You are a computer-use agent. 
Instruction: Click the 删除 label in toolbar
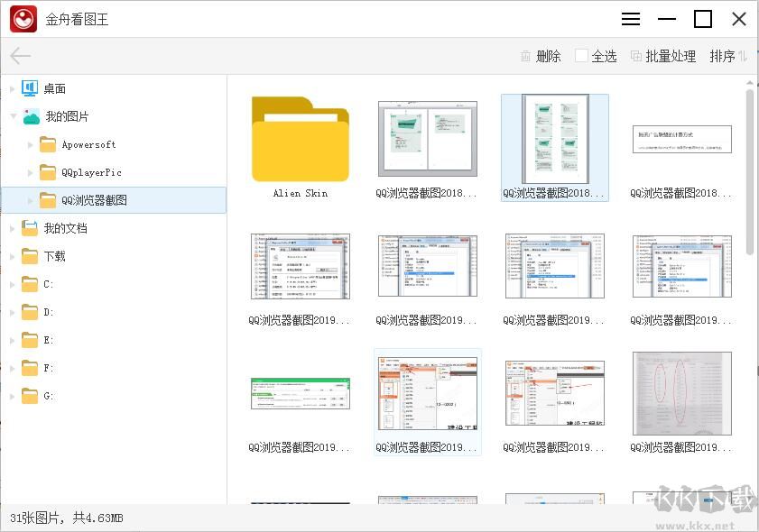pyautogui.click(x=549, y=56)
